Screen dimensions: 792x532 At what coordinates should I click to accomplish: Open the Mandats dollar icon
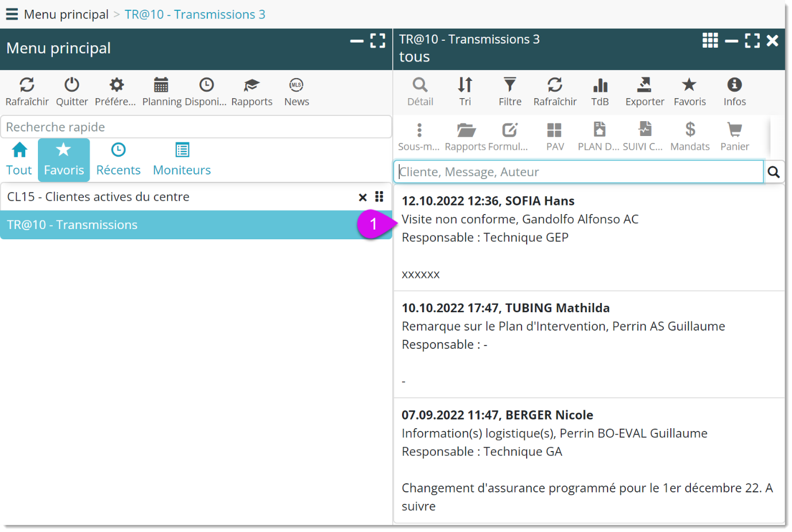pos(690,130)
